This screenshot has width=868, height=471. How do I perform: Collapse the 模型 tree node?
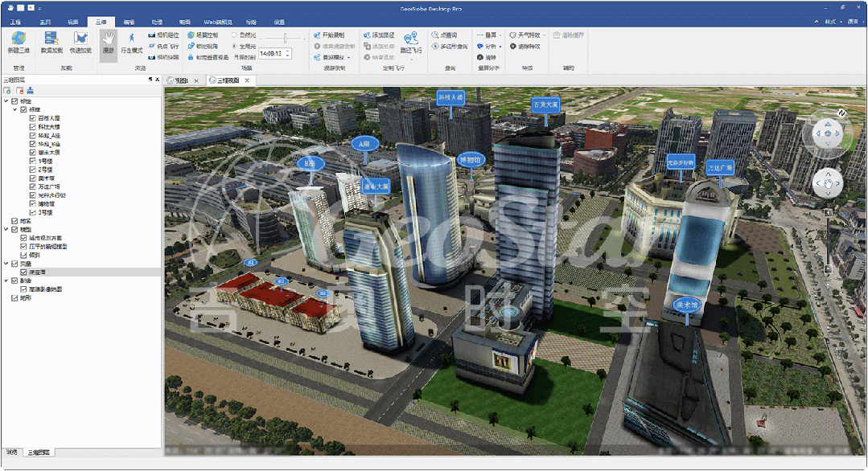6,229
